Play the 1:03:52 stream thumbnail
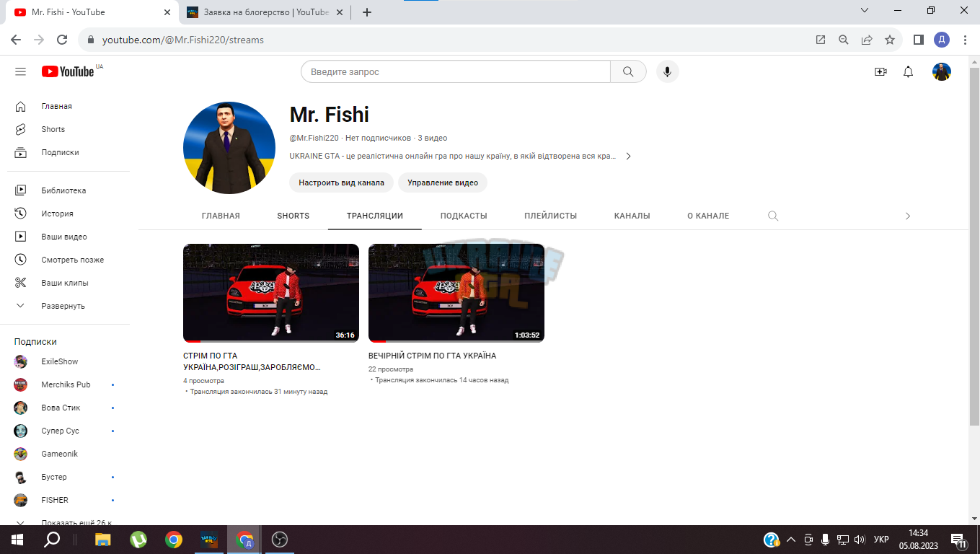980x554 pixels. [456, 293]
